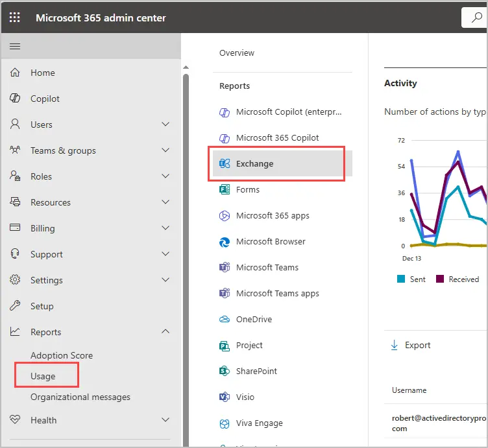This screenshot has height=448, width=488.
Task: Open the OneDrive usage report
Action: (x=254, y=319)
